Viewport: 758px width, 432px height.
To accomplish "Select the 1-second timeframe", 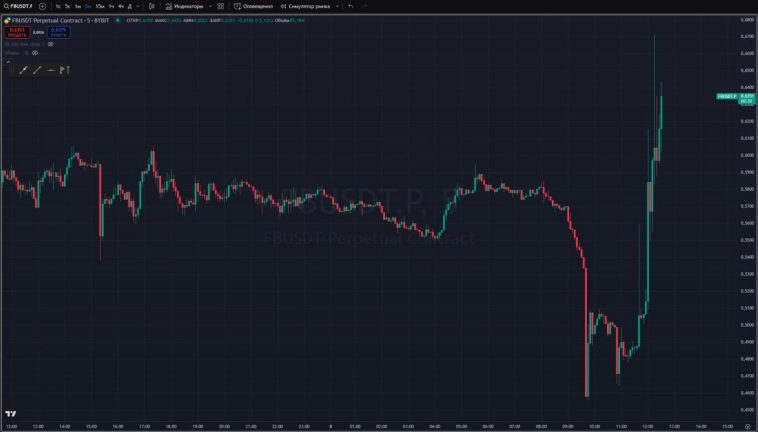I will (58, 6).
